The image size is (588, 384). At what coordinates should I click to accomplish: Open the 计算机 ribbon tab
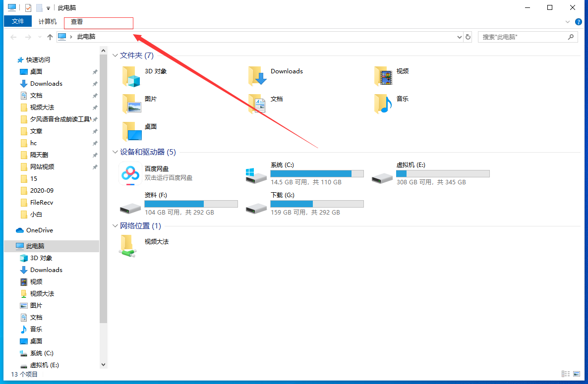pyautogui.click(x=48, y=22)
